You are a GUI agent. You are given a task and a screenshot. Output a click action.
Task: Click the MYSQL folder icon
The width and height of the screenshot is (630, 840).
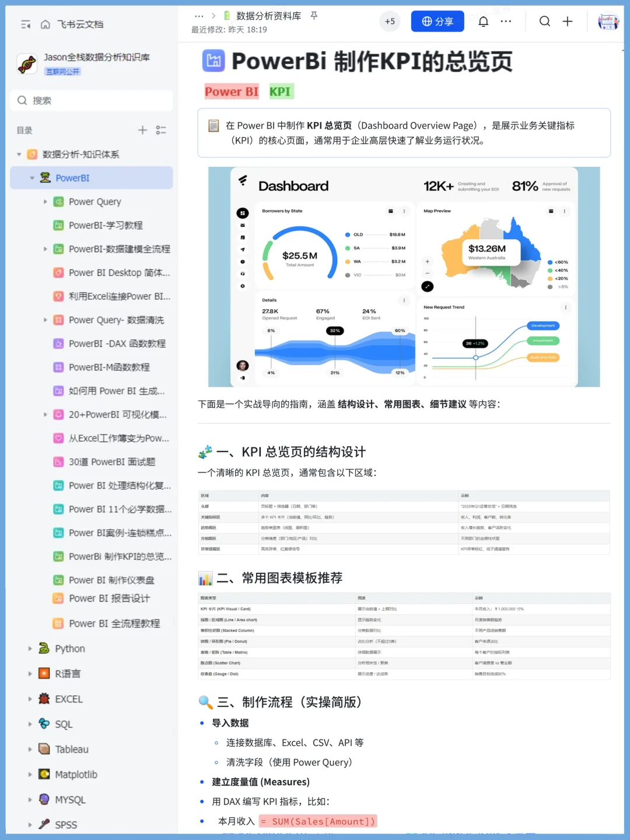click(x=44, y=799)
